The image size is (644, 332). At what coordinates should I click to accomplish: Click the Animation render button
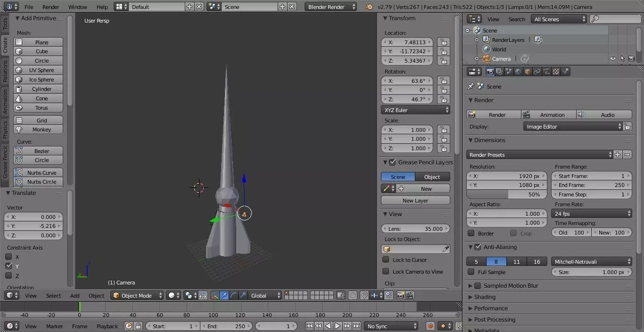point(549,114)
